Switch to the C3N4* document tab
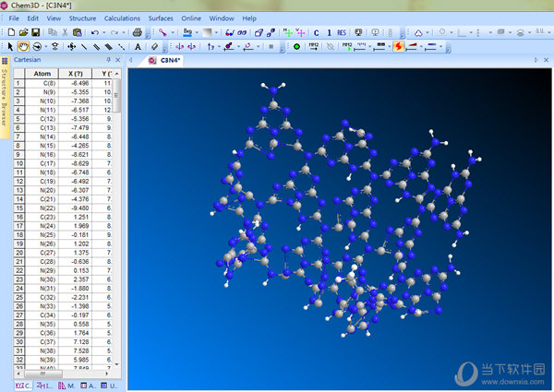 [x=165, y=60]
